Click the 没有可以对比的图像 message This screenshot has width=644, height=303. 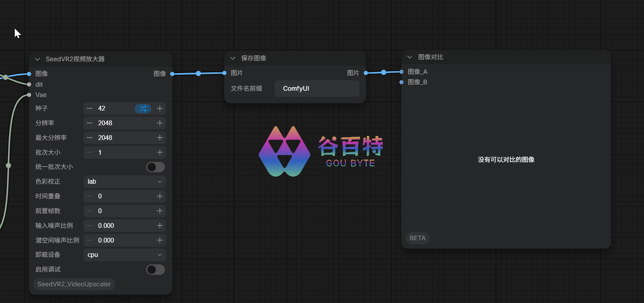[506, 160]
